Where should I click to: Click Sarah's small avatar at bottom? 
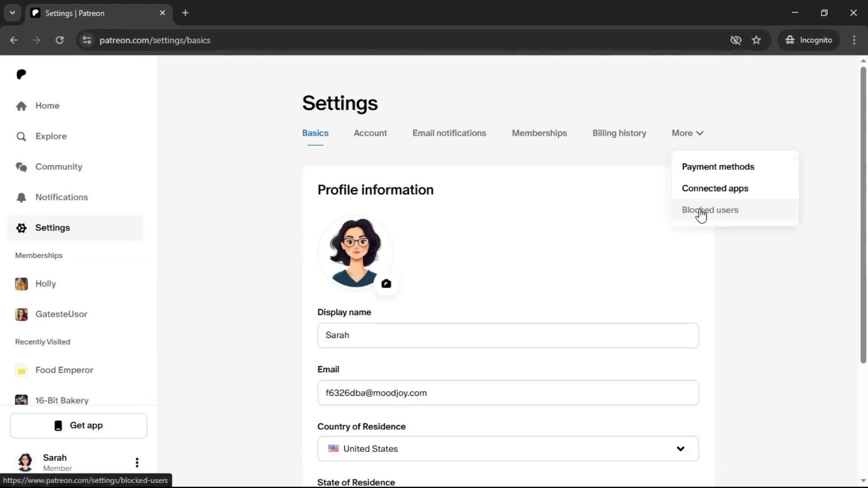point(25,462)
